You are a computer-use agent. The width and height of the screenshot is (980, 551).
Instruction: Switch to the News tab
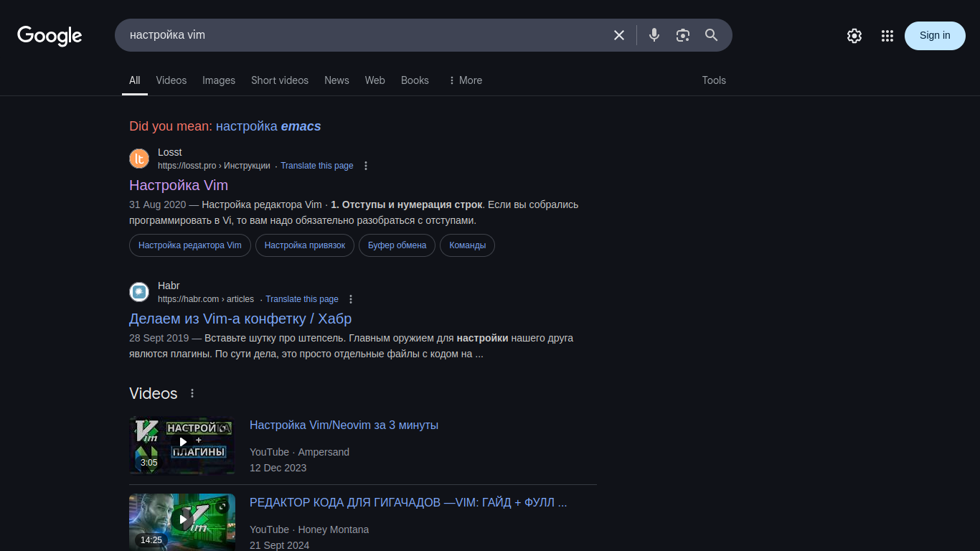point(336,80)
